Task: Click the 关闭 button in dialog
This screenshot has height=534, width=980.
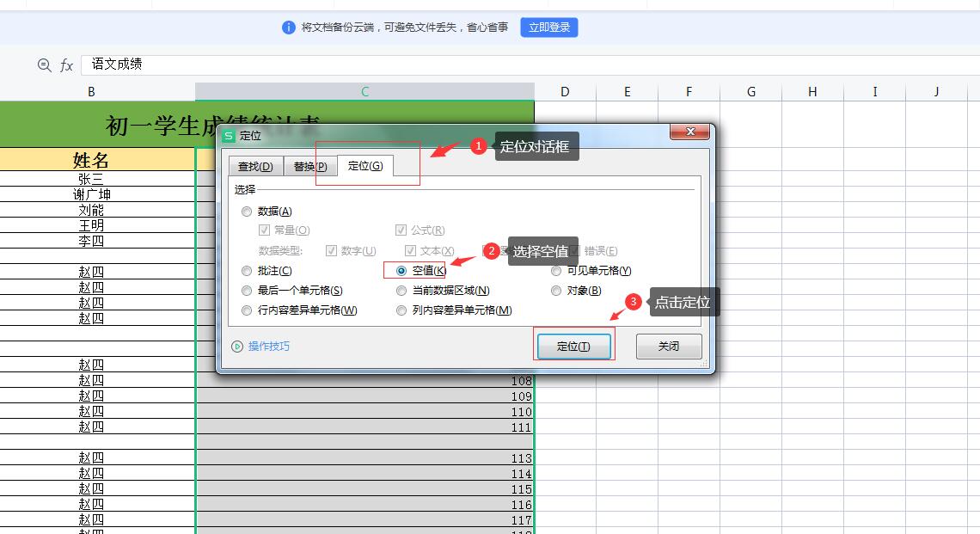Action: click(x=669, y=347)
